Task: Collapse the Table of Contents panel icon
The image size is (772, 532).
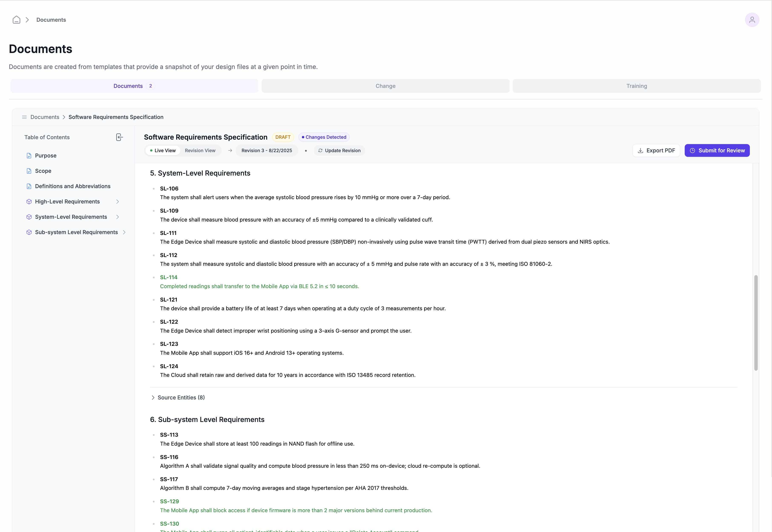Action: click(x=119, y=137)
